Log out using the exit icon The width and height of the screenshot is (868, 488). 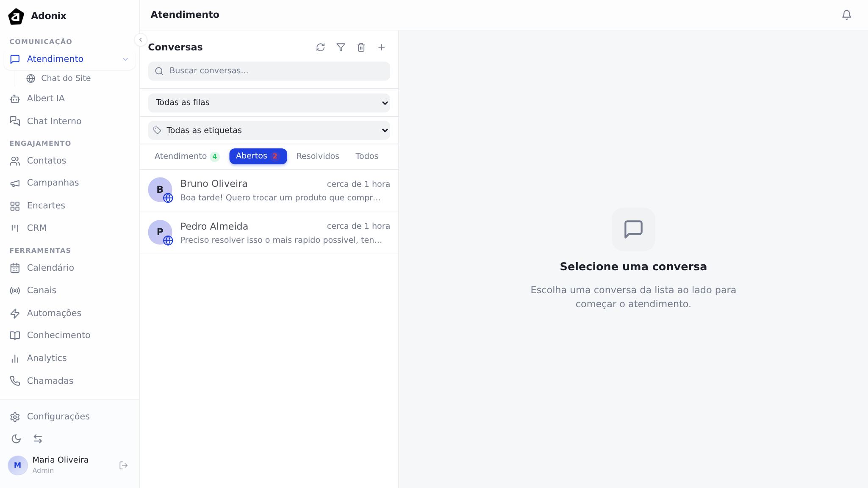123,466
